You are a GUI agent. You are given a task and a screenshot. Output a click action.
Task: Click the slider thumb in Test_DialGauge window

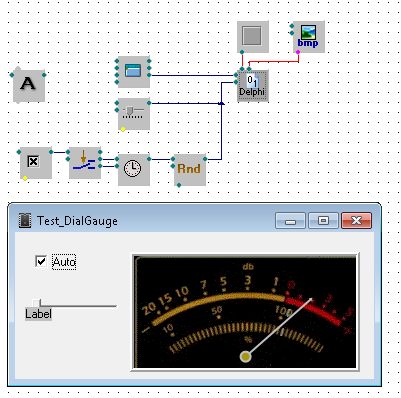tap(36, 303)
